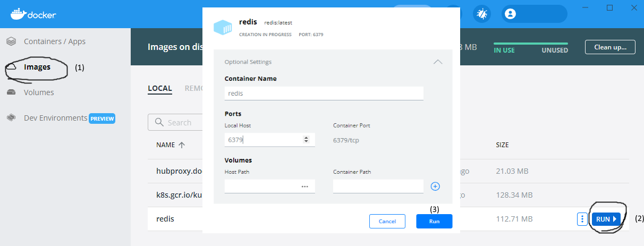Open Volumes section in sidebar
The image size is (644, 246).
[39, 92]
